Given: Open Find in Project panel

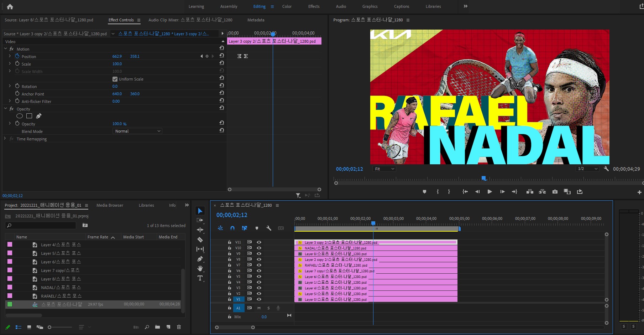Looking at the screenshot, I should (147, 327).
